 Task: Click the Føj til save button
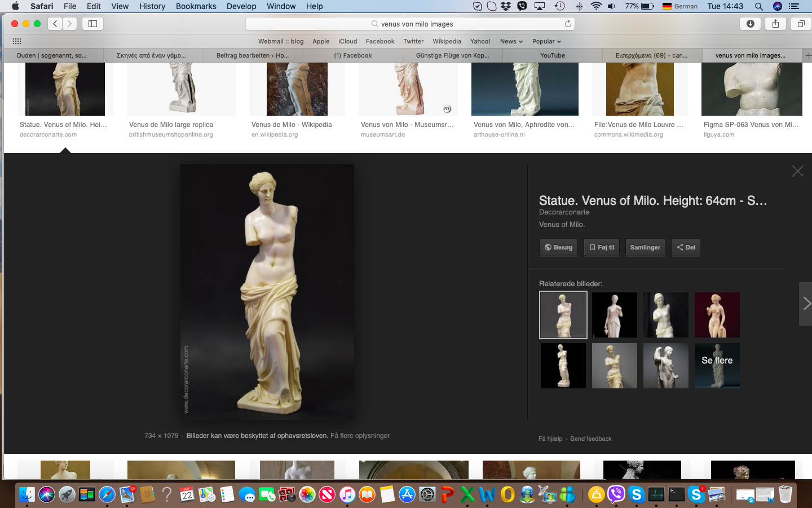point(602,247)
